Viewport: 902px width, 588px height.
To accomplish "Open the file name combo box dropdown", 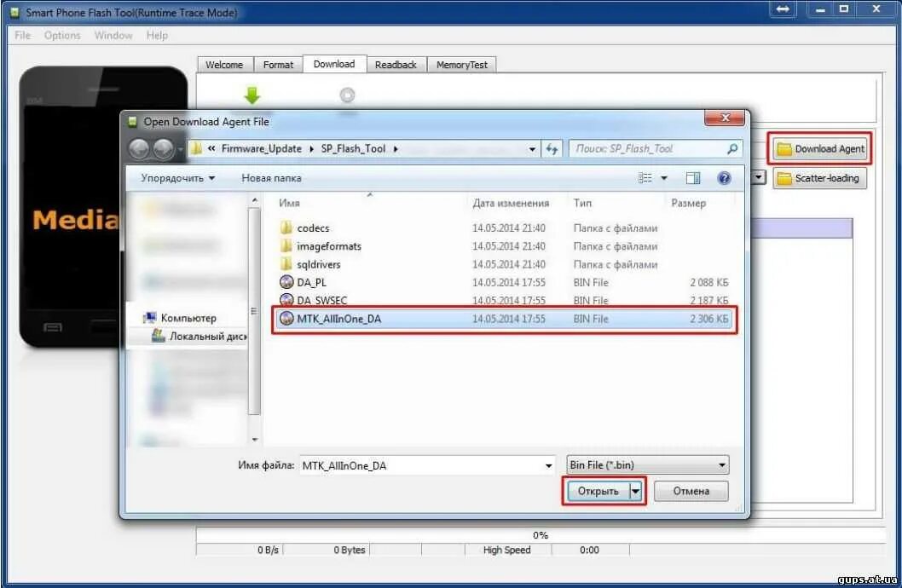I will pos(548,465).
